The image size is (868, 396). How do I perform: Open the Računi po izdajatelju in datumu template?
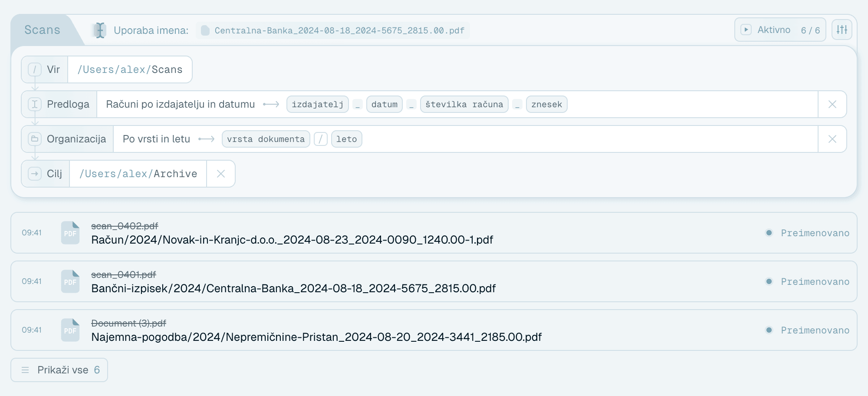click(180, 104)
